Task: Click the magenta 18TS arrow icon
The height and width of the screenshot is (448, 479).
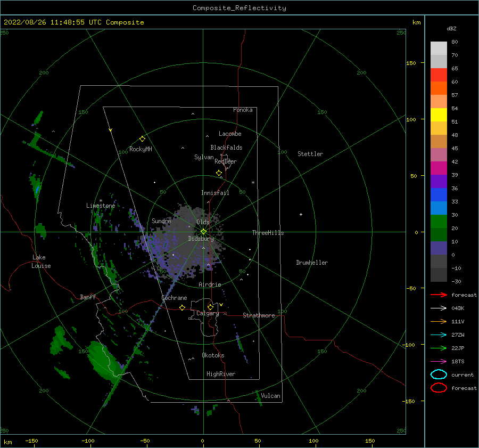Action: (x=439, y=362)
